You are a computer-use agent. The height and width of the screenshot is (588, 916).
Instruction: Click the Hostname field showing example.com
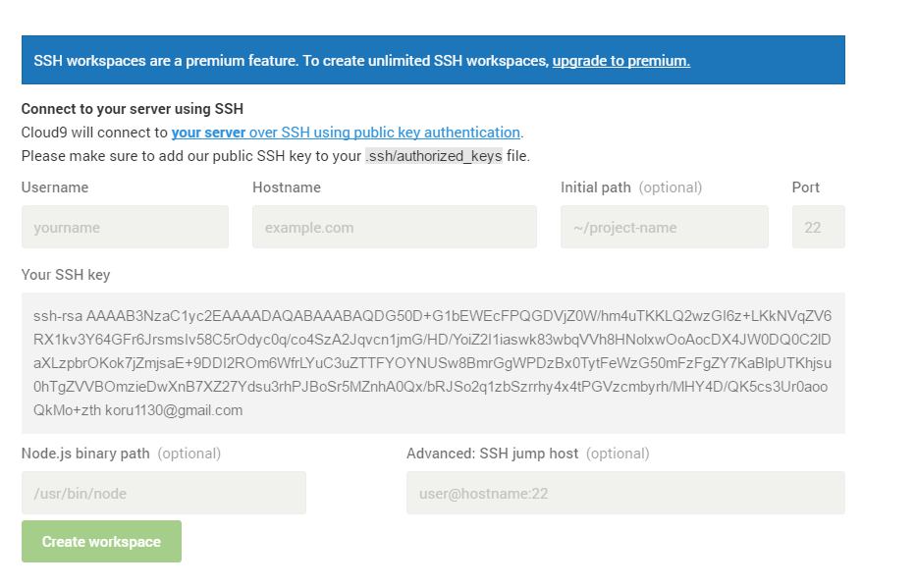point(394,227)
